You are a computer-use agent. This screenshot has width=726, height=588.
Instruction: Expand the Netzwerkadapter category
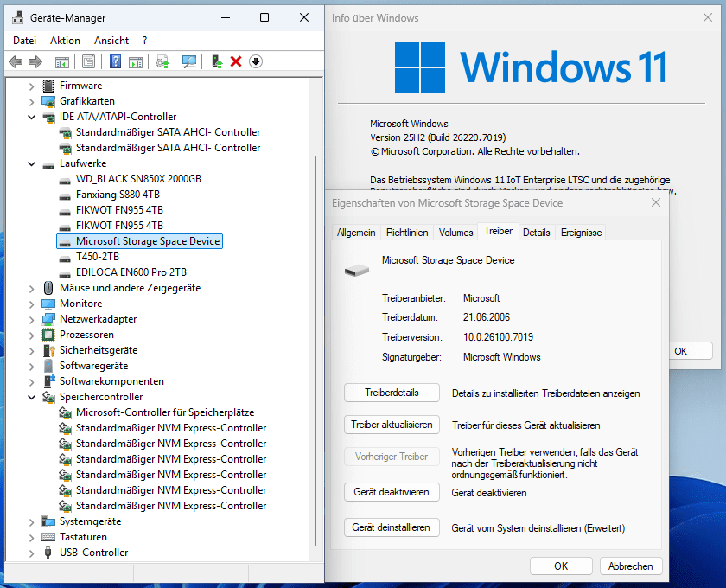(31, 320)
